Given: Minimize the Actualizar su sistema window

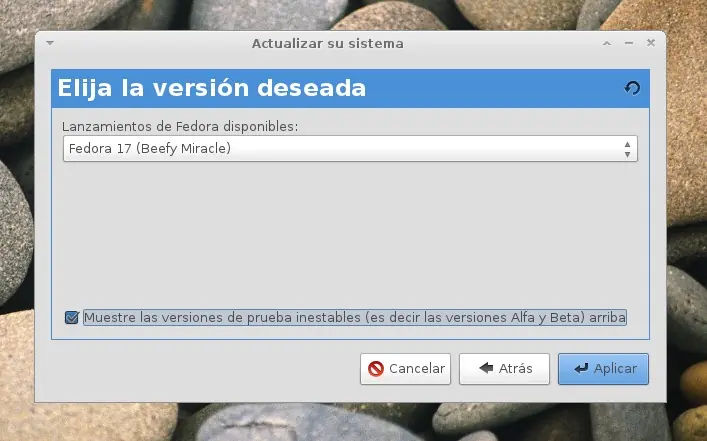Looking at the screenshot, I should tap(629, 43).
